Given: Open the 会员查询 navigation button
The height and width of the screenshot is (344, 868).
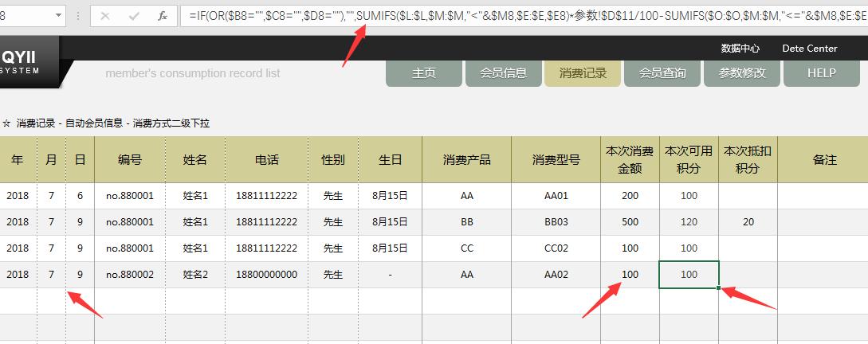Looking at the screenshot, I should (x=662, y=73).
